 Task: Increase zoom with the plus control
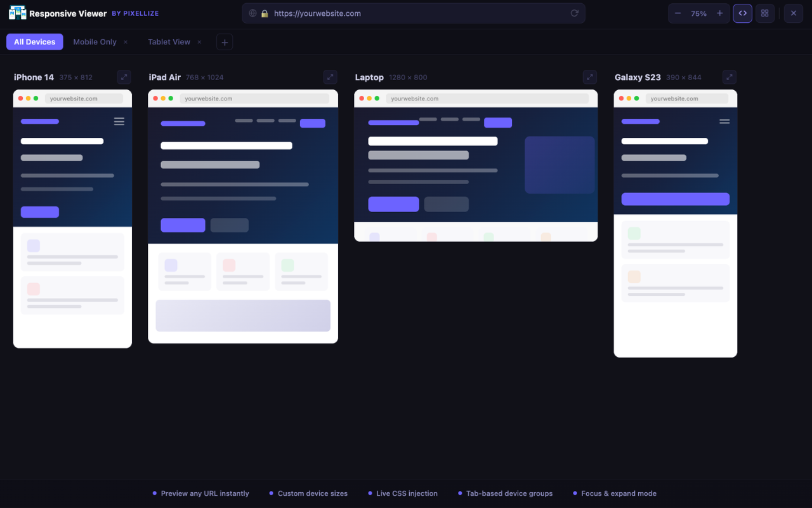[x=719, y=13]
